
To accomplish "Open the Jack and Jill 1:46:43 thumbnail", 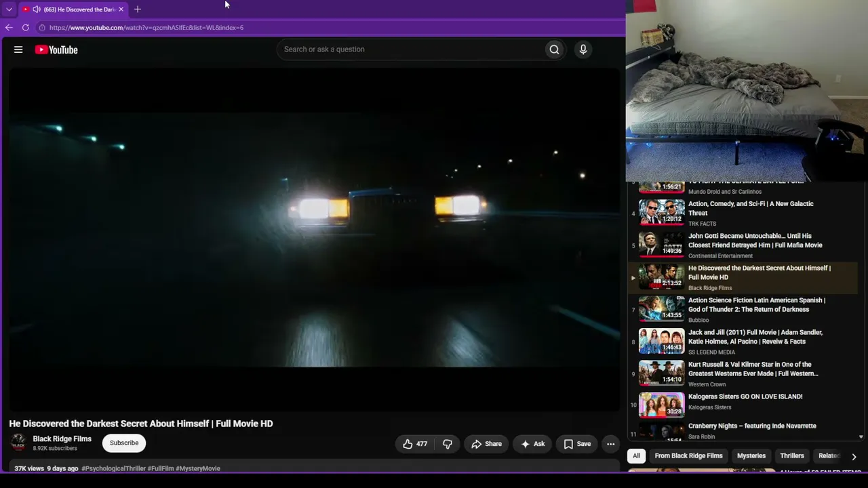I will [661, 341].
